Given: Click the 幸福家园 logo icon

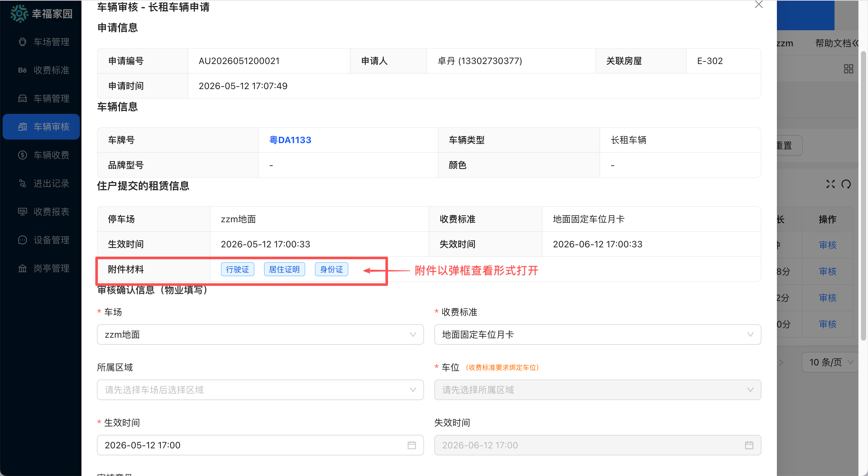Looking at the screenshot, I should pyautogui.click(x=19, y=14).
